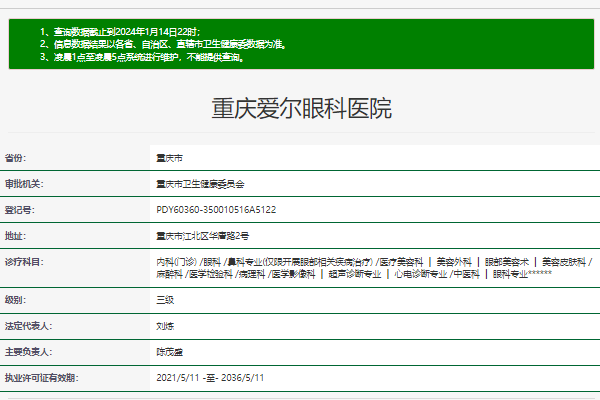Select the 诊疗科目 field label
Image resolution: width=600 pixels, height=400 pixels.
tap(24, 262)
